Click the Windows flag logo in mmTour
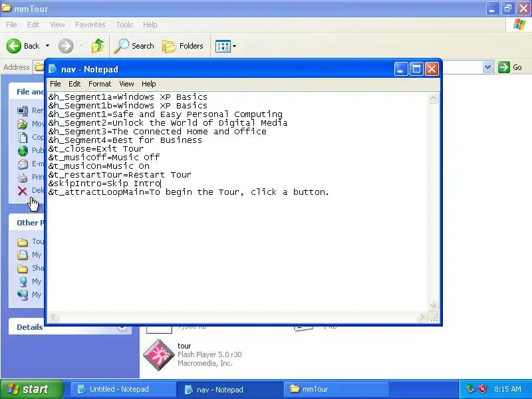The height and width of the screenshot is (399, 532). [519, 25]
